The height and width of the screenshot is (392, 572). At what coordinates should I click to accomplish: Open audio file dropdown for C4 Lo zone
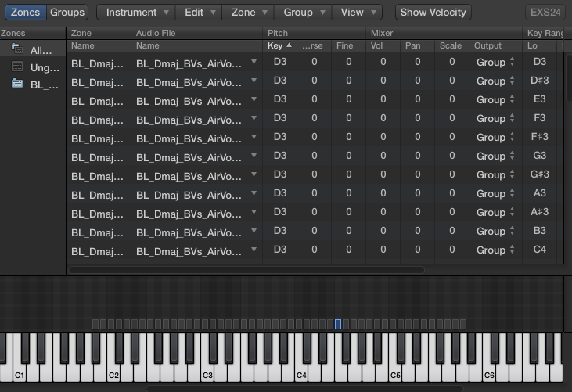point(254,250)
